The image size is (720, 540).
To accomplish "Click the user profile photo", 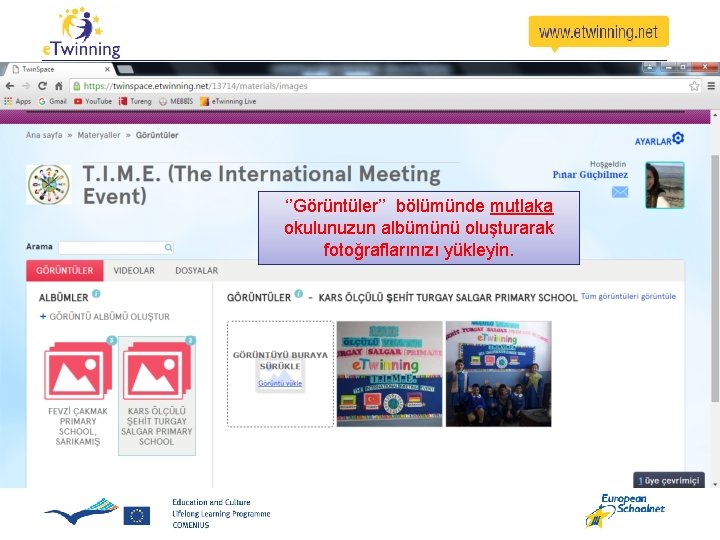I will (664, 185).
